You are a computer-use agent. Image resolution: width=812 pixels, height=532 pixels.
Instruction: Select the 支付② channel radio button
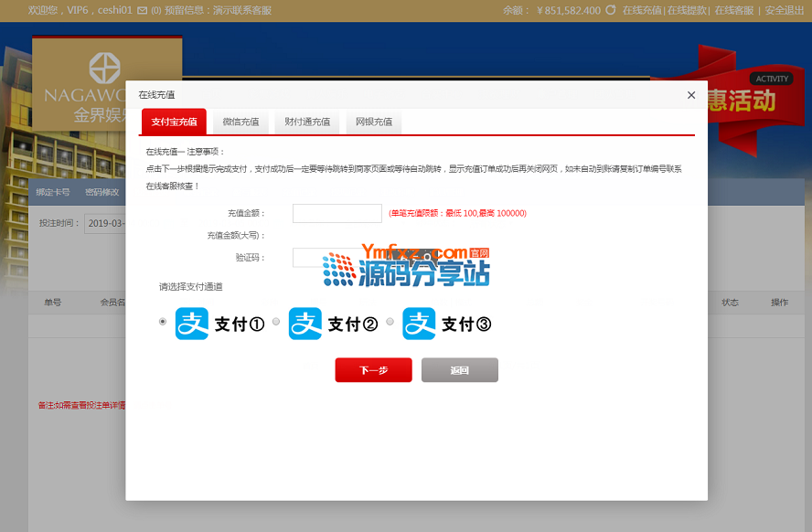276,322
